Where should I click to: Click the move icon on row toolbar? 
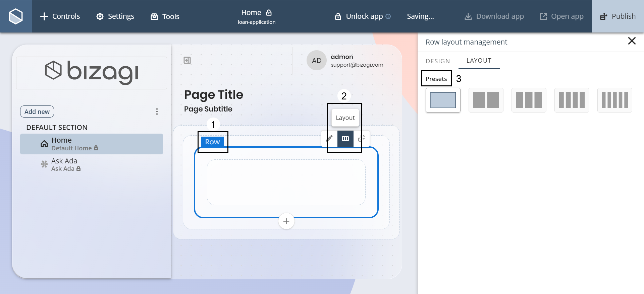pos(361,138)
